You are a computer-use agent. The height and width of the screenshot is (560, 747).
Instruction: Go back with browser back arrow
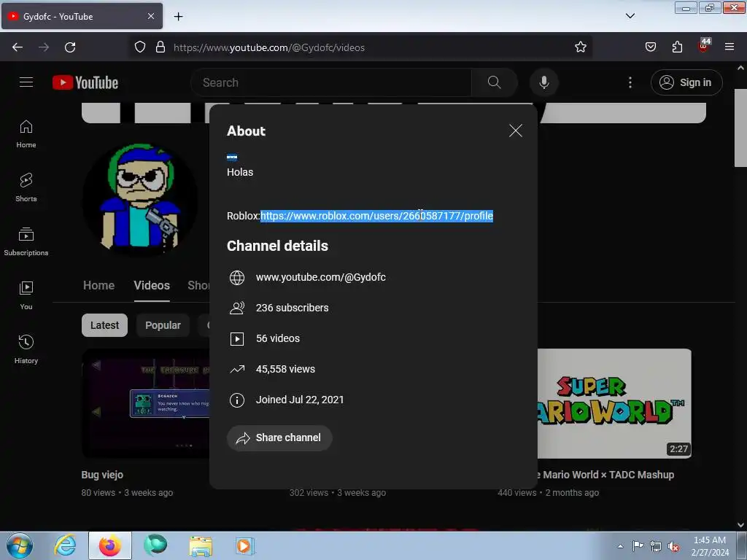(x=18, y=47)
